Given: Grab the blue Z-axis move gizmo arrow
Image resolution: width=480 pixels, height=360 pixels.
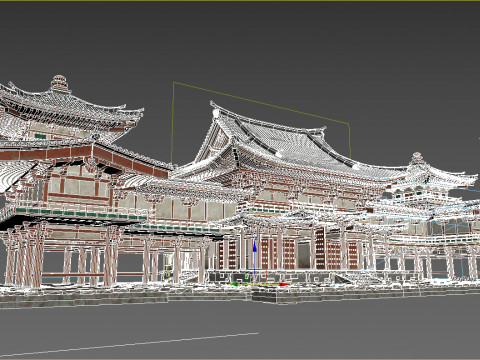Looking at the screenshot, I should pos(255,246).
